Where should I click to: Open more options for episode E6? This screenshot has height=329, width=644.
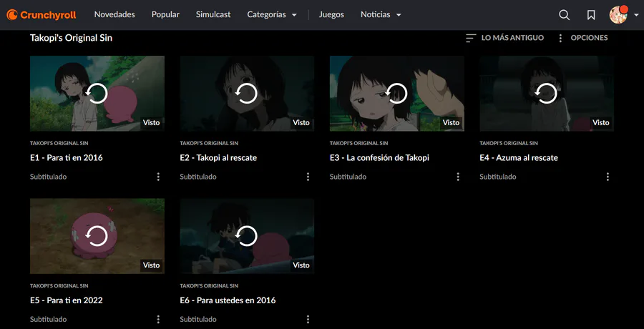[308, 319]
